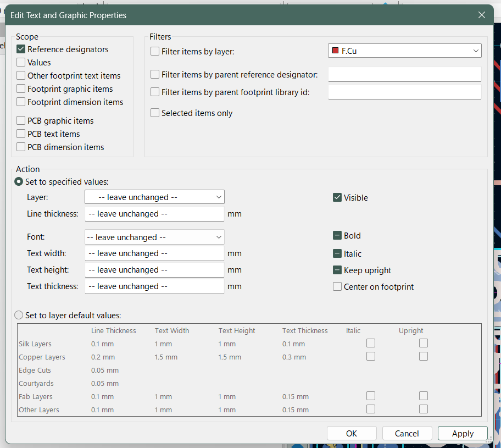This screenshot has height=448, width=501.
Task: Toggle the Visible checkbox
Action: click(337, 198)
